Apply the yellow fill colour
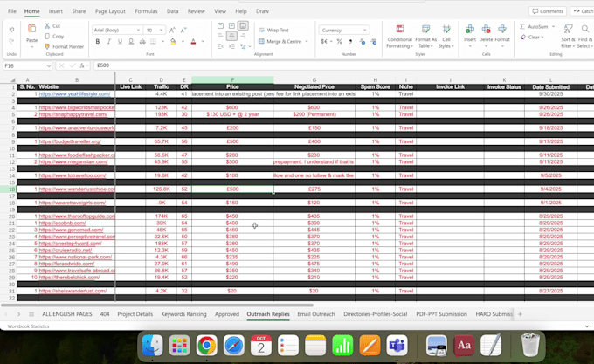This screenshot has height=364, width=594. pyautogui.click(x=173, y=42)
